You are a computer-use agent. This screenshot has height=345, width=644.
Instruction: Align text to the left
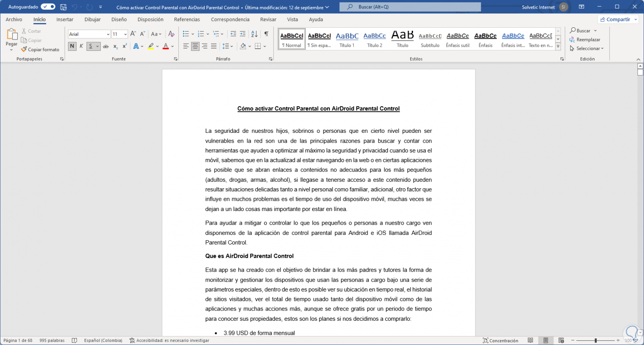coord(186,46)
